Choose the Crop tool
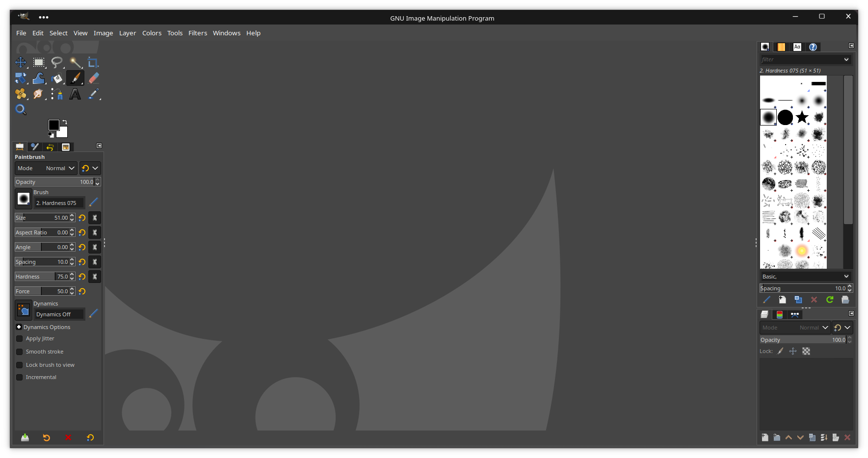The width and height of the screenshot is (868, 458). [x=93, y=63]
